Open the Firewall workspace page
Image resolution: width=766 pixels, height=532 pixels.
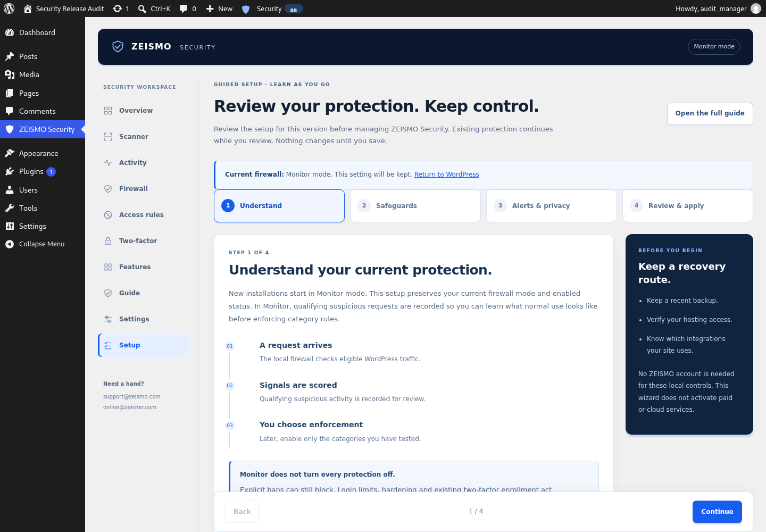(x=144, y=189)
